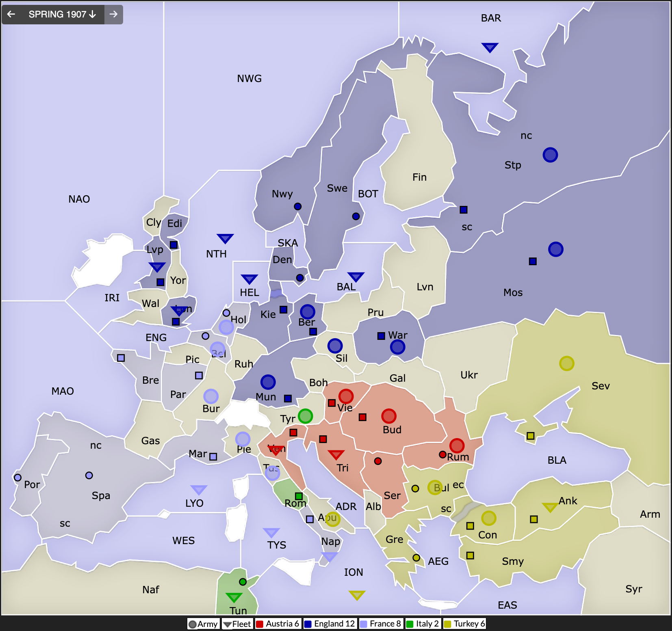This screenshot has height=631, width=672.
Task: Select the Italian army in Tyr
Action: [x=305, y=416]
